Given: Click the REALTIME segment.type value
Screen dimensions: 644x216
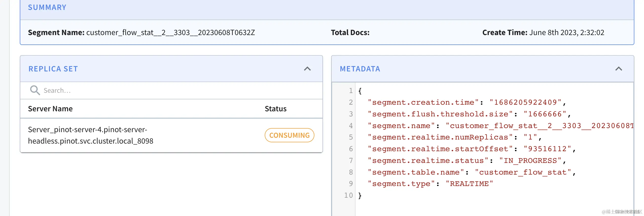Looking at the screenshot, I should pyautogui.click(x=469, y=183).
